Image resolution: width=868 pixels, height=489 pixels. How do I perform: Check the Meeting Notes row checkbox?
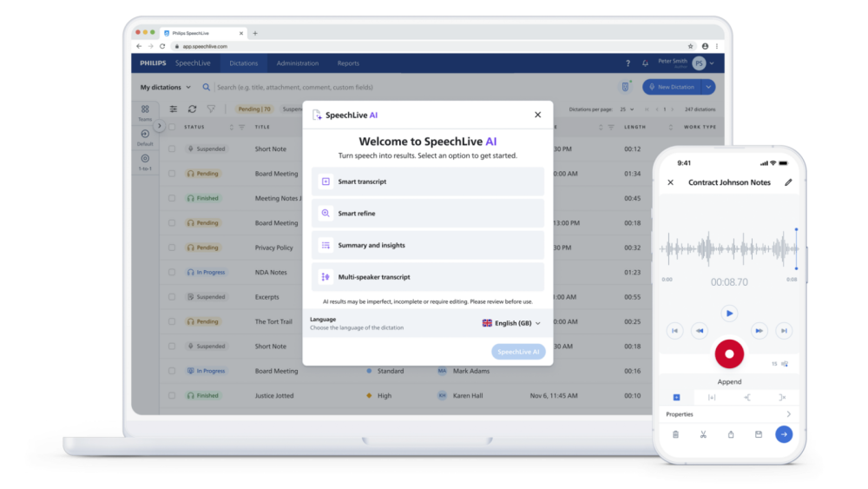(x=172, y=198)
